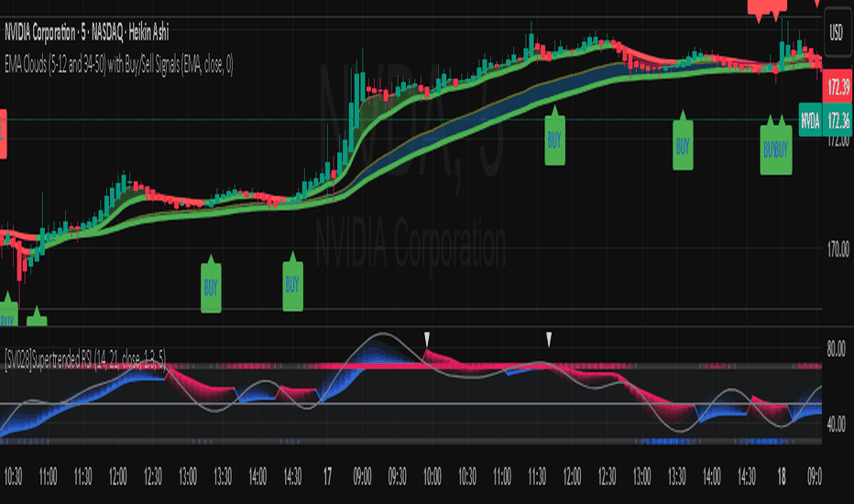The height and width of the screenshot is (504, 854).
Task: Click the NVDA symbol label on the price axis
Action: [810, 120]
